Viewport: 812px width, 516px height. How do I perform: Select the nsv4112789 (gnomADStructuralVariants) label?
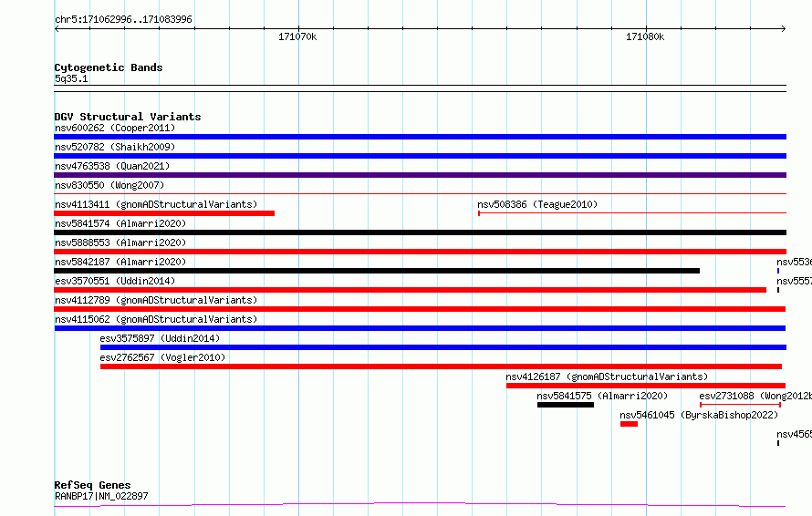156,300
